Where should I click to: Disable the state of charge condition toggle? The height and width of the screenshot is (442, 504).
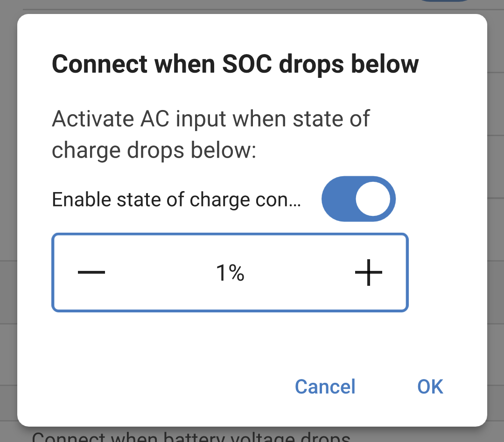[x=358, y=199]
